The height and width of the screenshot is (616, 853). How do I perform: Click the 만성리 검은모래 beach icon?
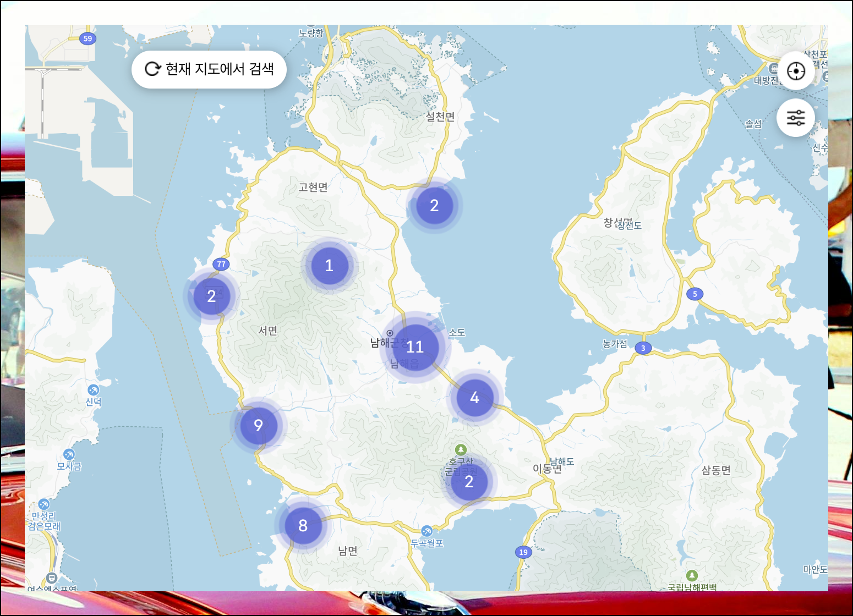click(44, 504)
